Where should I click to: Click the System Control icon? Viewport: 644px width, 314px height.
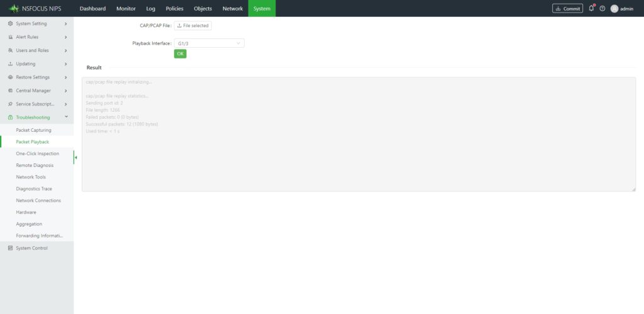tap(10, 248)
